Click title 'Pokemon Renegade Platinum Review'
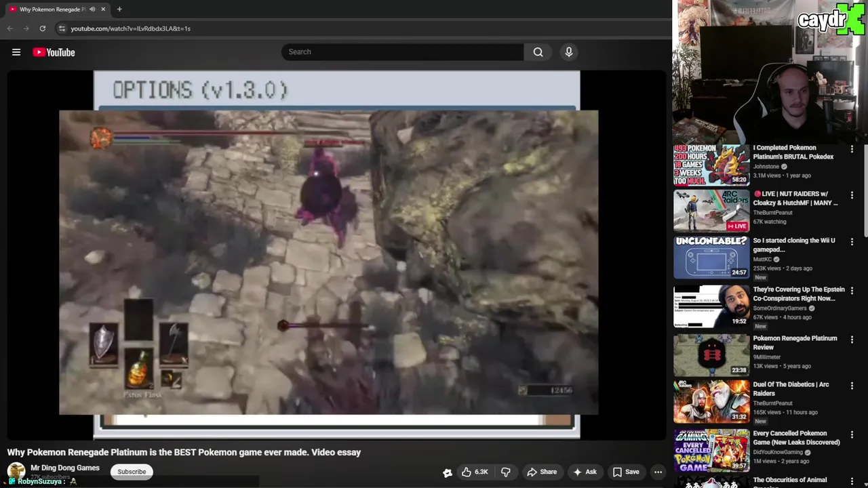This screenshot has height=488, width=868. (795, 342)
